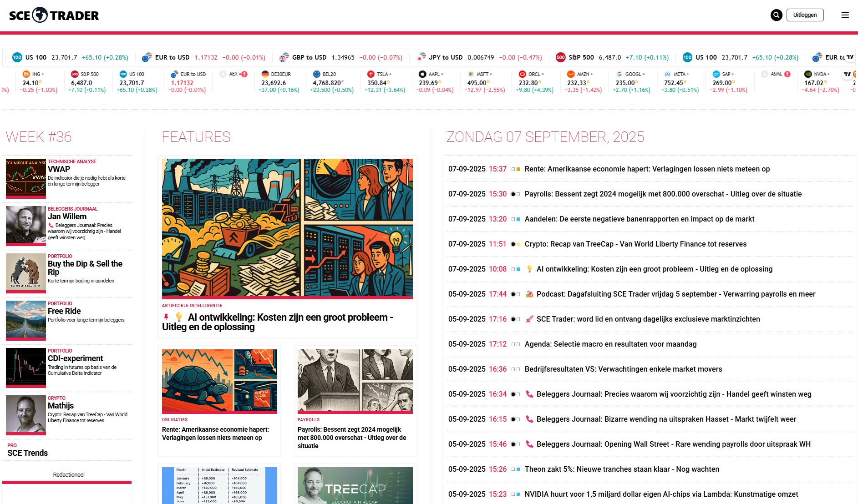
Task: Open the search via the magnifier icon
Action: click(777, 15)
